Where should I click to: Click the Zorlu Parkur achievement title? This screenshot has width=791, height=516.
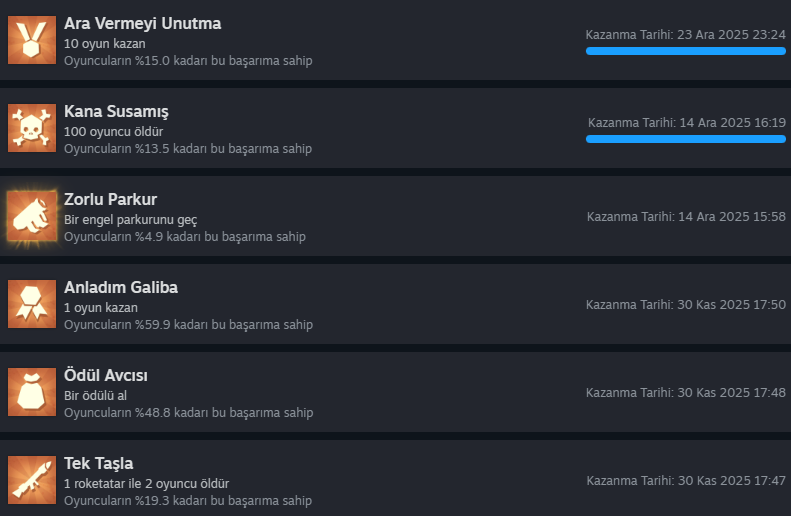click(110, 199)
